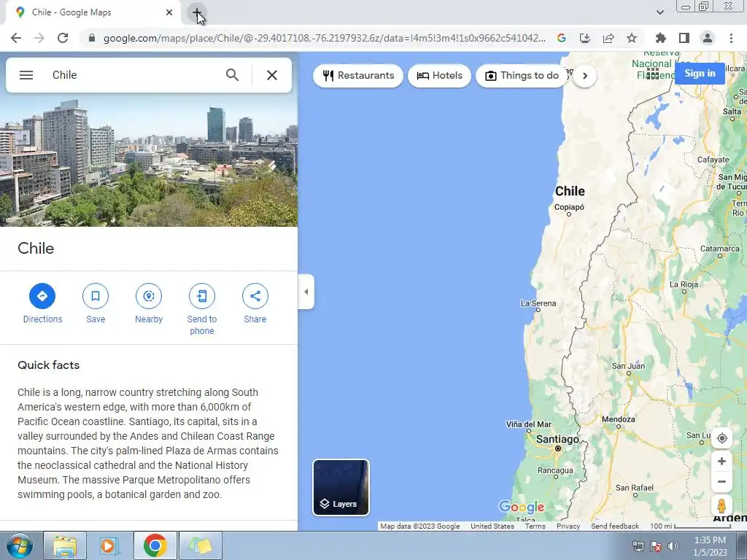This screenshot has width=747, height=560.
Task: Open the Windows Start menu
Action: pos(20,545)
